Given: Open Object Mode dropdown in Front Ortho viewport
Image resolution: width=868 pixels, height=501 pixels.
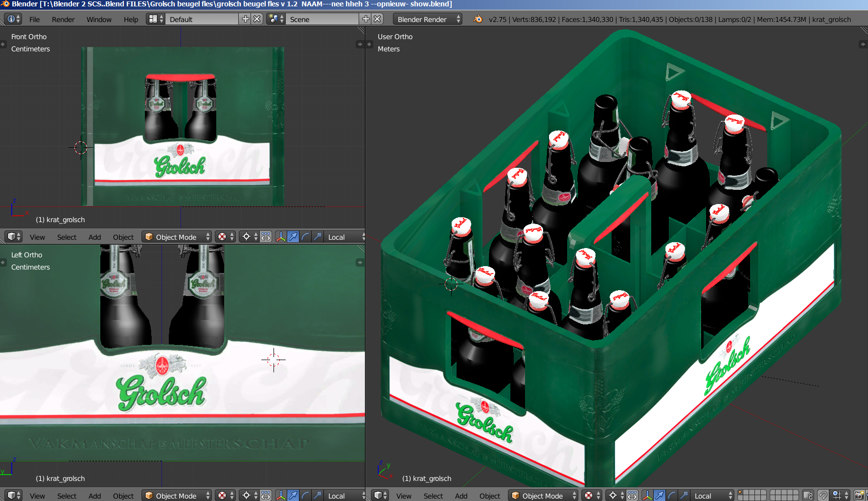Looking at the screenshot, I should click(x=177, y=237).
